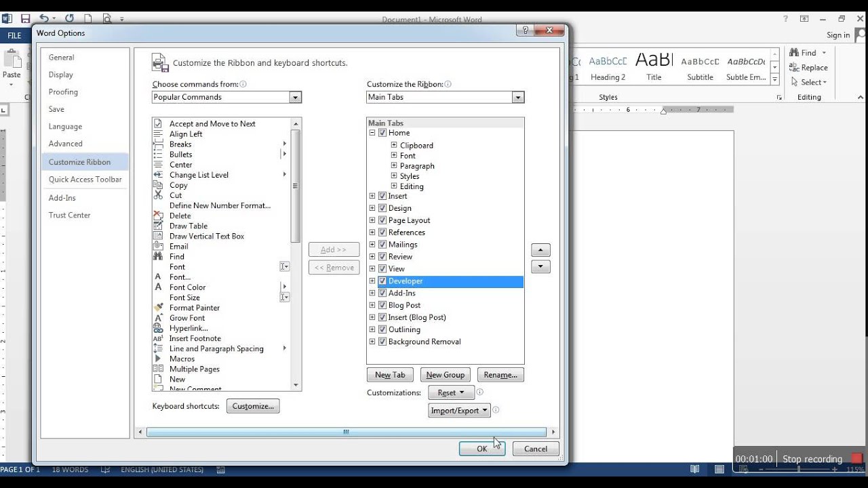Click the red Stop recording square icon

coord(857,459)
